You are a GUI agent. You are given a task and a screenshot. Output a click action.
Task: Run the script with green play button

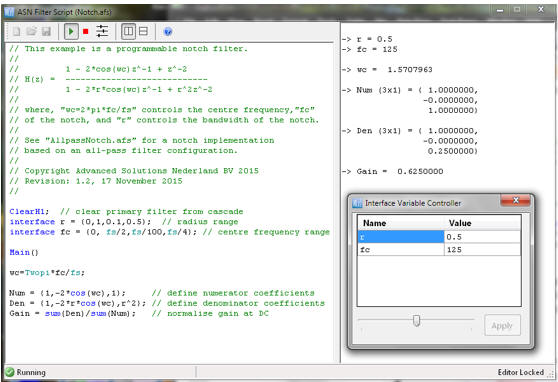point(71,32)
